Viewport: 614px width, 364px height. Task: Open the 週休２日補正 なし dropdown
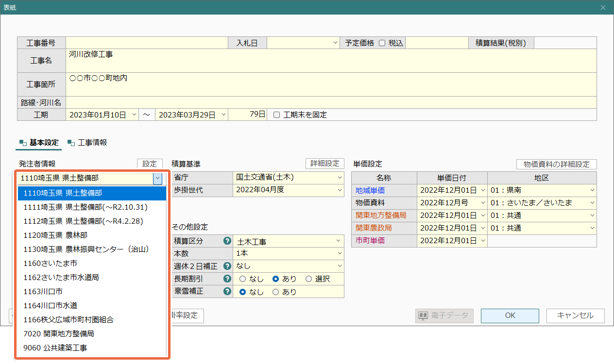(x=339, y=266)
